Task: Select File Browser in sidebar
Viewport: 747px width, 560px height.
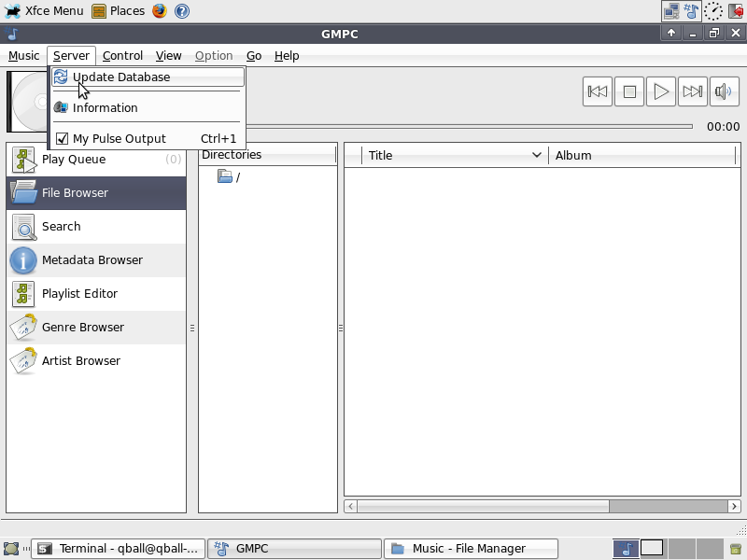Action: (96, 193)
